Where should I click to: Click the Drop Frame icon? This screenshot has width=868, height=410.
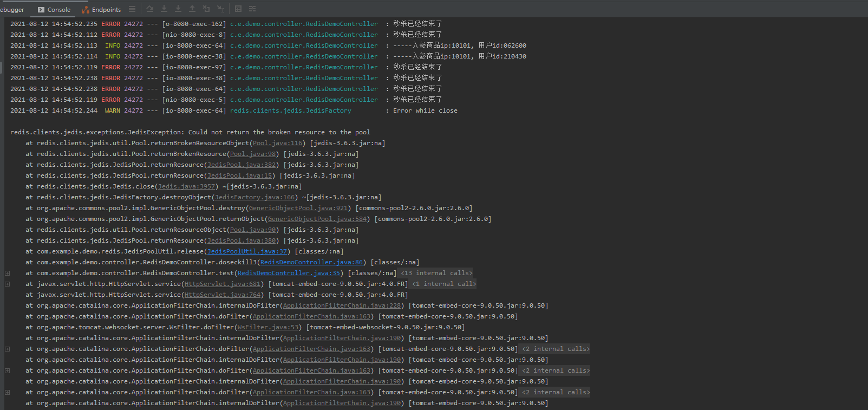[x=206, y=9]
